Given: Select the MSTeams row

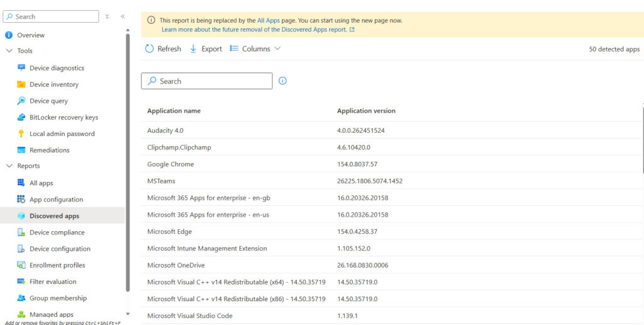Looking at the screenshot, I should [x=392, y=181].
